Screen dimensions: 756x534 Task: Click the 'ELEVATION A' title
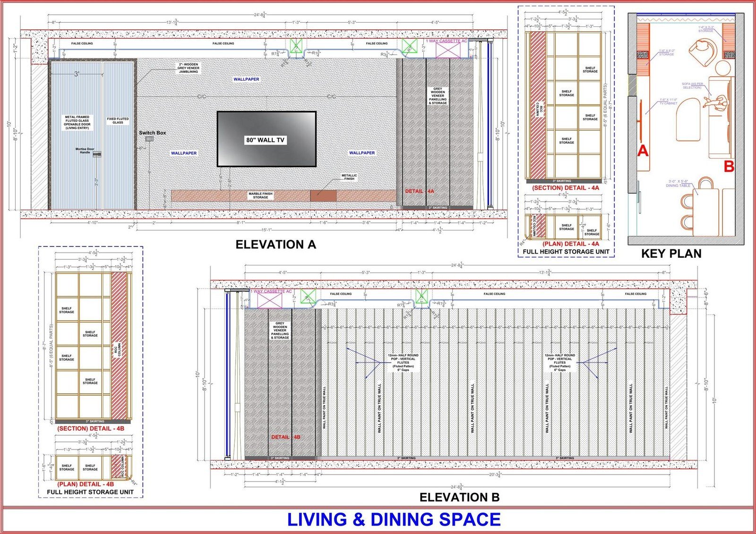click(275, 245)
